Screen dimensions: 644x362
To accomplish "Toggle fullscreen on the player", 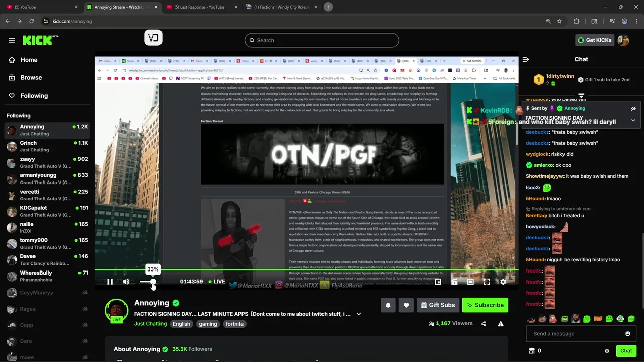I will coord(487,282).
